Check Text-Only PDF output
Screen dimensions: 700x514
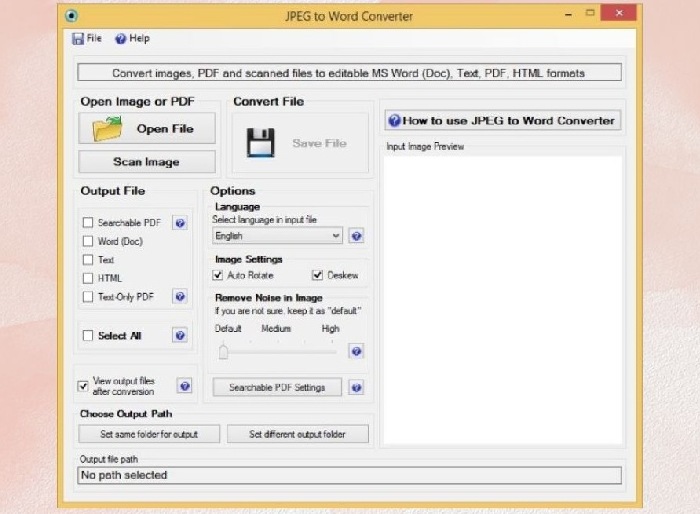[x=88, y=297]
